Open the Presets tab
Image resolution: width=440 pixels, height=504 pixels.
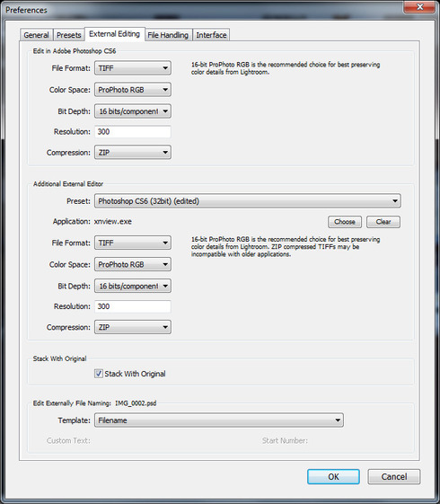point(69,35)
